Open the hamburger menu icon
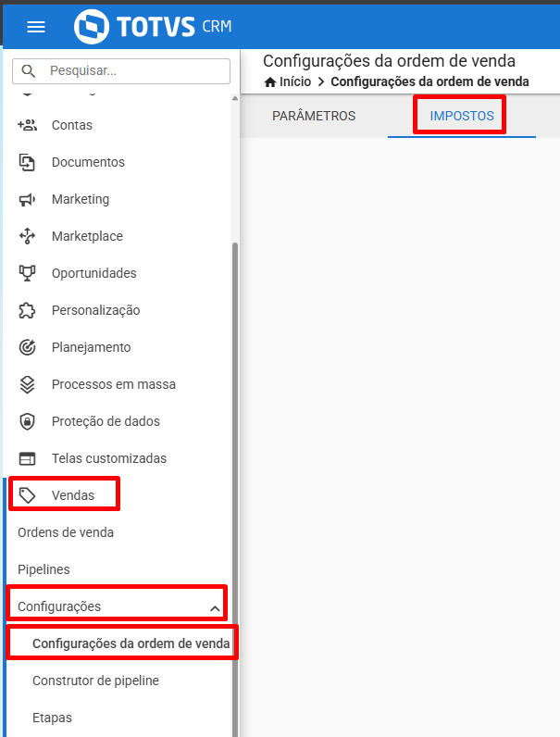Image resolution: width=560 pixels, height=737 pixels. (x=36, y=27)
